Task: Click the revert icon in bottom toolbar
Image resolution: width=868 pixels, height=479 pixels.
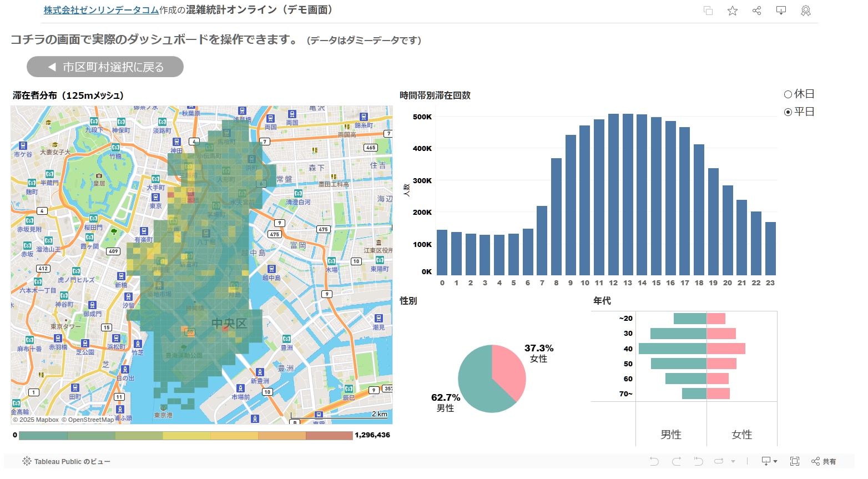Action: click(698, 461)
